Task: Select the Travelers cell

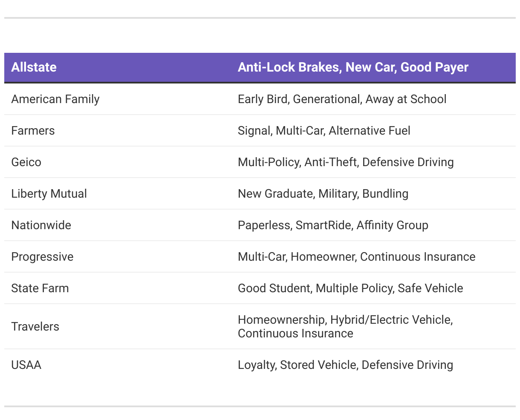Action: [x=35, y=327]
